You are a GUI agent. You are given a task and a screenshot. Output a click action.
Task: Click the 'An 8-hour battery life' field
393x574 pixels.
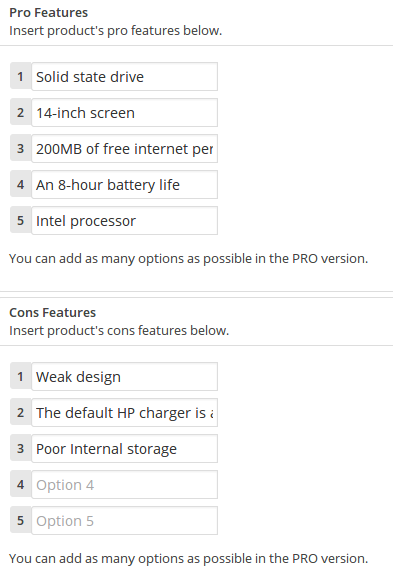(x=124, y=184)
